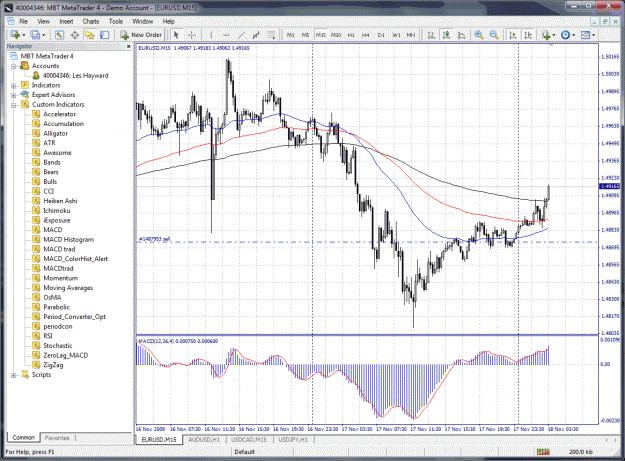
Task: Open the New Chart toolbar icon
Action: pyautogui.click(x=15, y=35)
